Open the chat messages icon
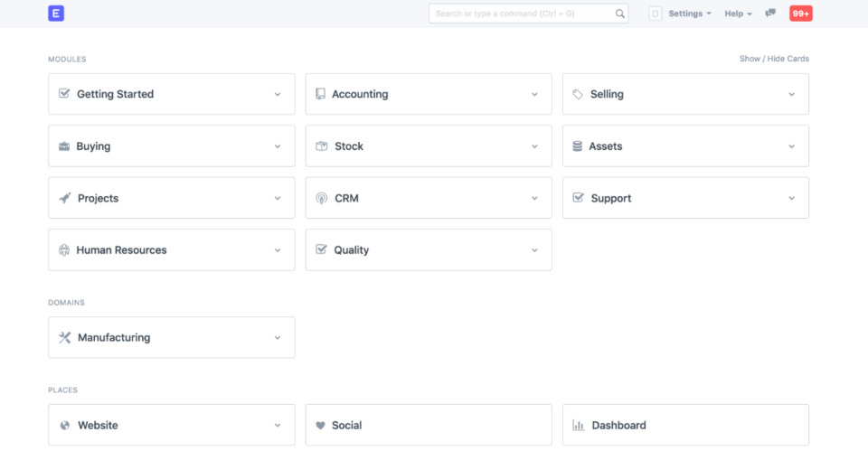Screen dimensions: 868x451 tap(770, 14)
